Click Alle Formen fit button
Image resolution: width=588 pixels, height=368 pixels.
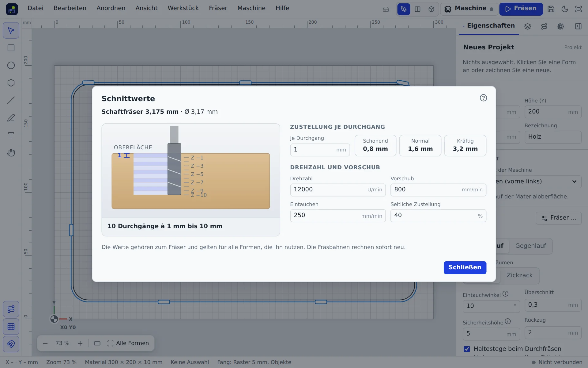coord(128,343)
